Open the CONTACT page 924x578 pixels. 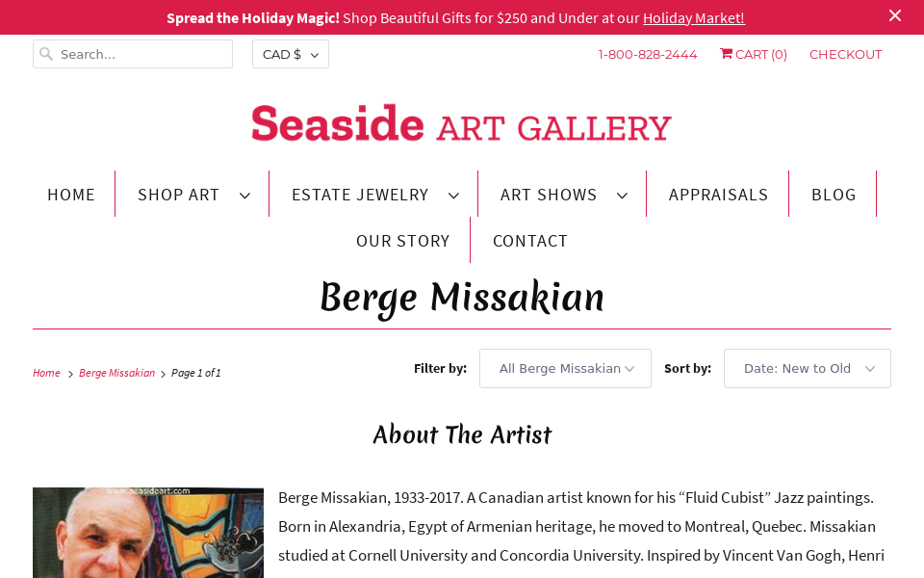(530, 241)
